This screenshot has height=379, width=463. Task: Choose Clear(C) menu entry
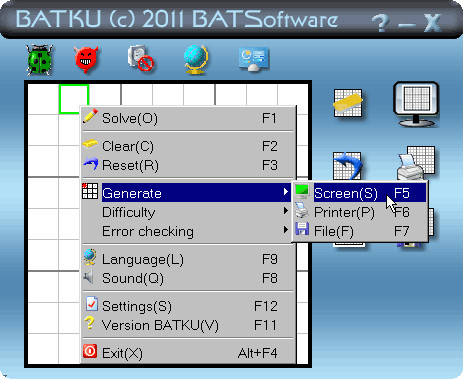point(189,146)
